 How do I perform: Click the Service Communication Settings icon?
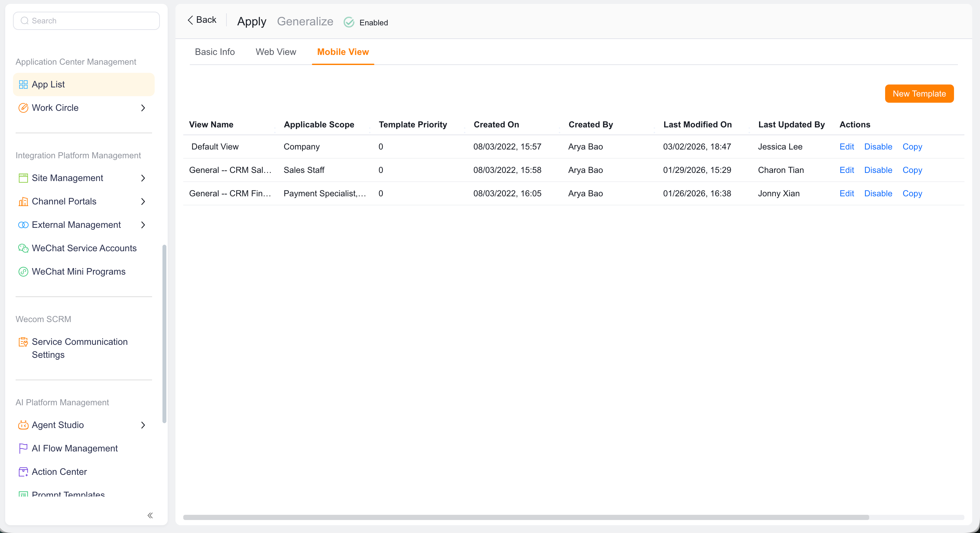[23, 342]
